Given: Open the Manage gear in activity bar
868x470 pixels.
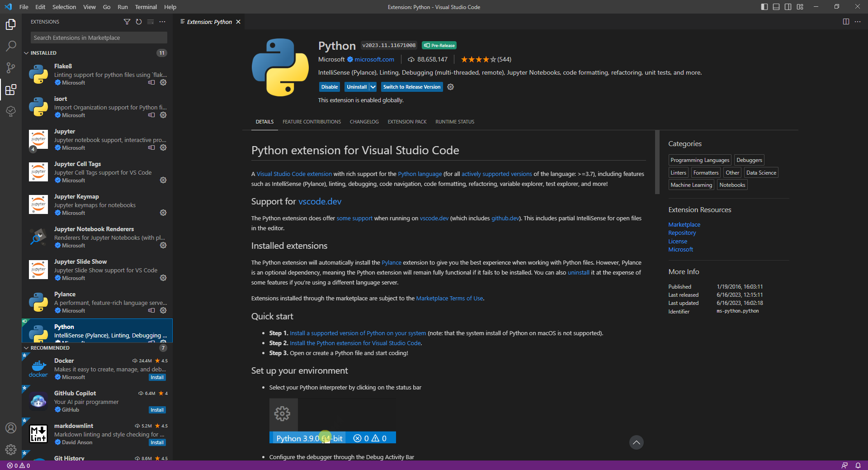Looking at the screenshot, I should click(x=11, y=450).
